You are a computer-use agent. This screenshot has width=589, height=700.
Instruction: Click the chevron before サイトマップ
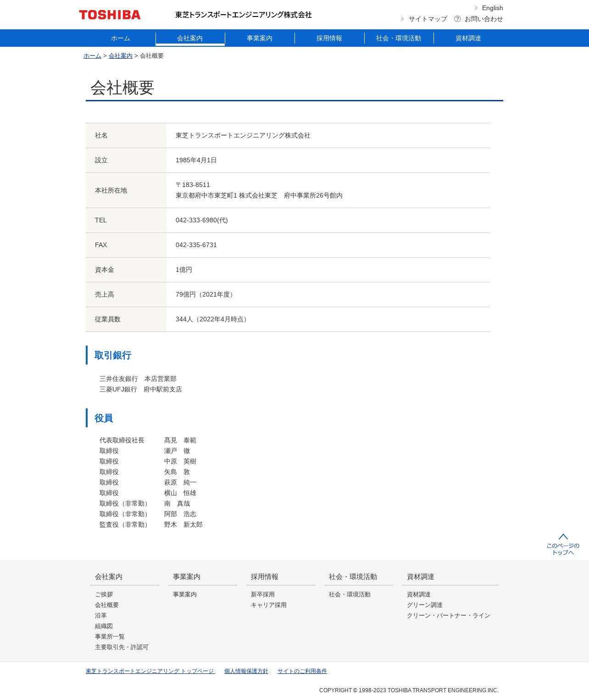tap(402, 19)
